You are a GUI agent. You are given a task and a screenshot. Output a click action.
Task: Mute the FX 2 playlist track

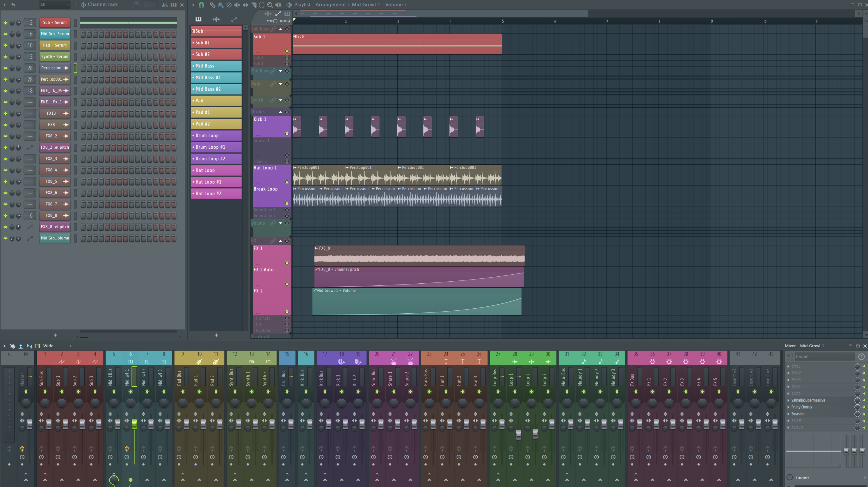tap(287, 312)
